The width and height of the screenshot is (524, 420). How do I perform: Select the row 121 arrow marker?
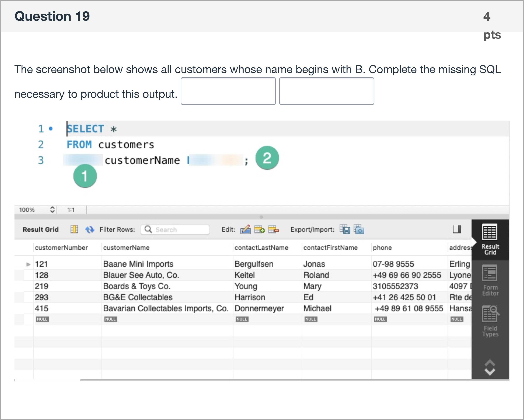(x=28, y=264)
